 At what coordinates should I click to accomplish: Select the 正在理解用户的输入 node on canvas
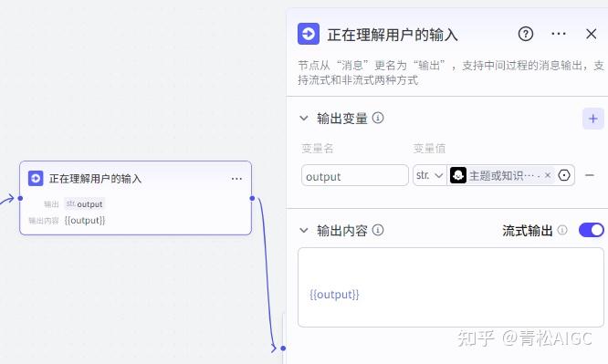(x=135, y=198)
